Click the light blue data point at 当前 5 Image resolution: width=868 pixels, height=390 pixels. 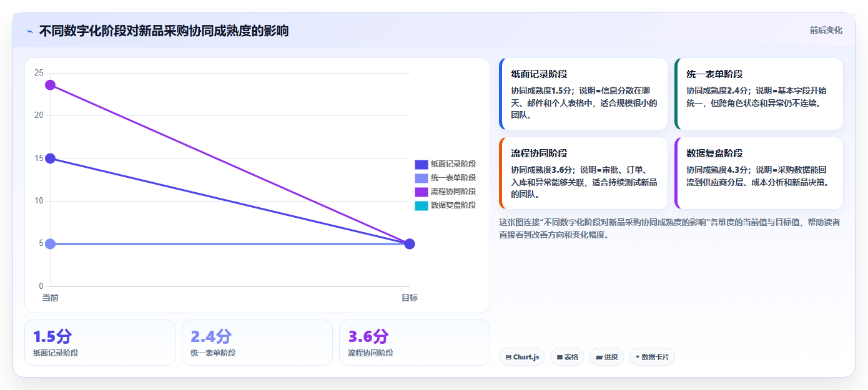[x=50, y=243]
